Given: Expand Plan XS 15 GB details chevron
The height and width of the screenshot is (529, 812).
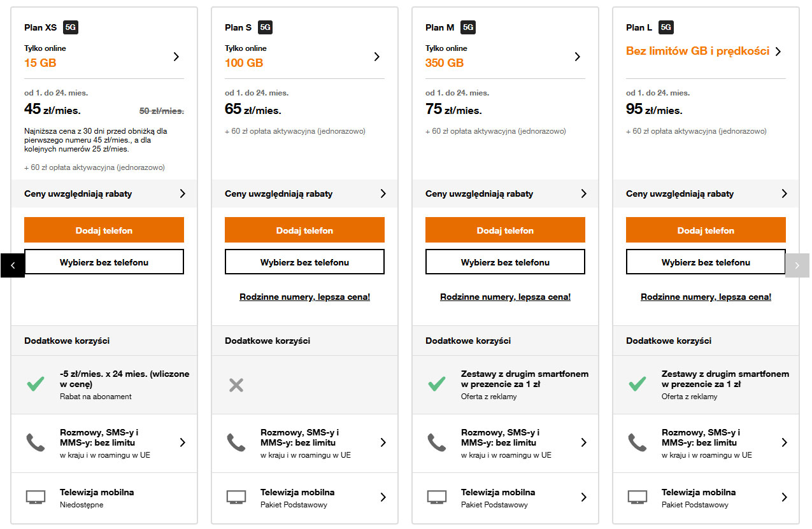Looking at the screenshot, I should click(x=176, y=57).
